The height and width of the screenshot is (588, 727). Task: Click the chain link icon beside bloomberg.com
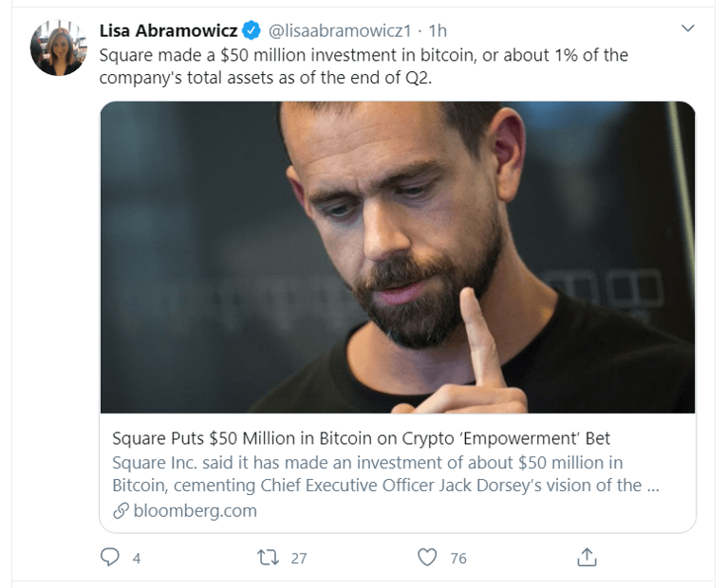point(121,510)
